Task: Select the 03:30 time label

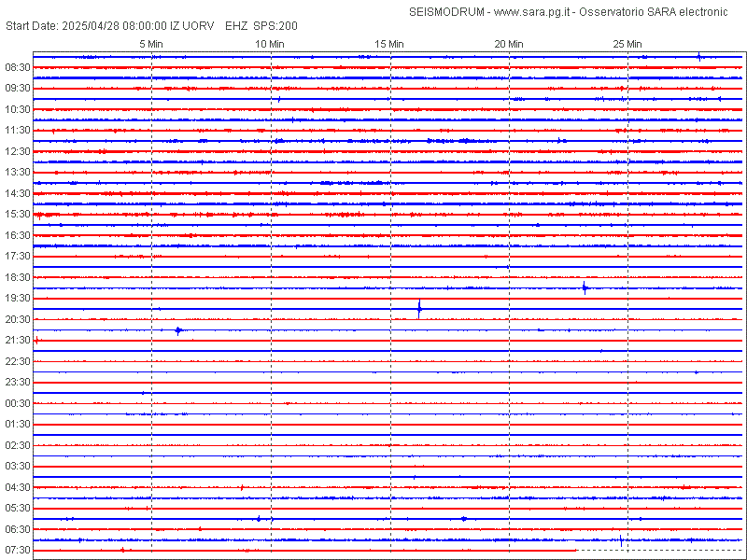Action: click(18, 466)
